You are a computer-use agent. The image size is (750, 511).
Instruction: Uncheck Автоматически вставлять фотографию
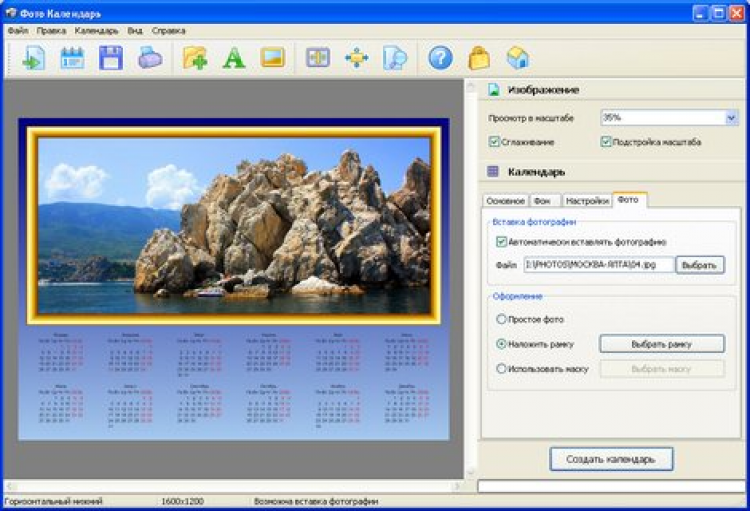tap(502, 241)
